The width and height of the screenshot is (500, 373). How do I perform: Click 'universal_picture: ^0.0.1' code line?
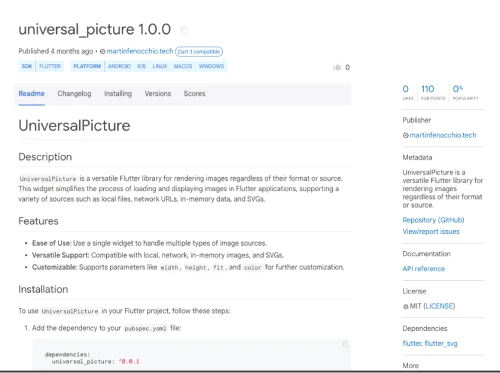pos(95,361)
